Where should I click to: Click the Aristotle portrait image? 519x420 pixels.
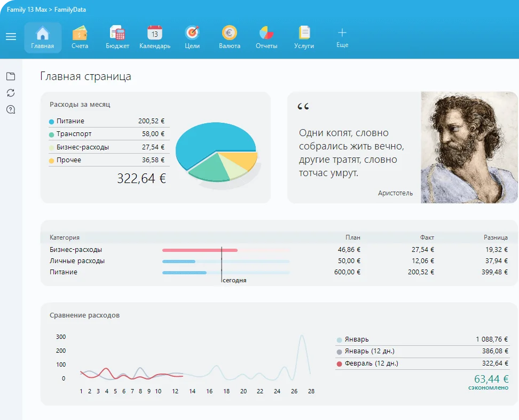pyautogui.click(x=469, y=147)
